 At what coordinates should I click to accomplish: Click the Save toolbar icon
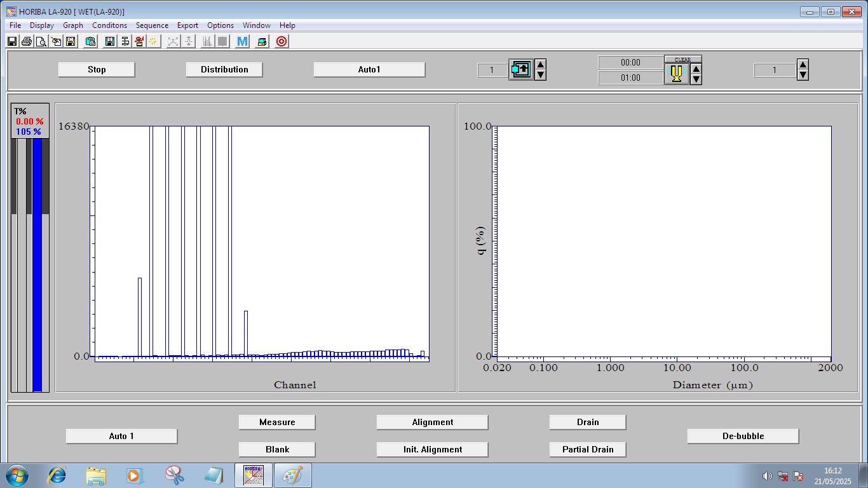click(x=11, y=41)
